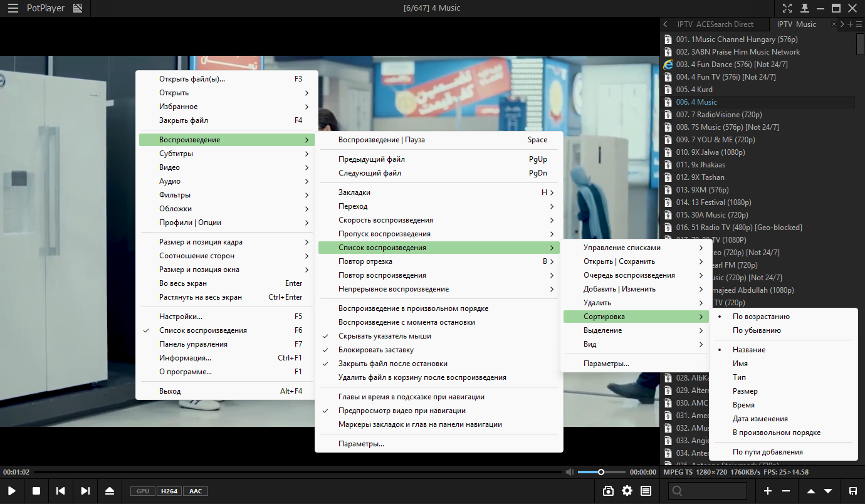Switch to "IPTV ACESearch Direct" playlist tab
Image resolution: width=865 pixels, height=504 pixels.
tap(715, 24)
